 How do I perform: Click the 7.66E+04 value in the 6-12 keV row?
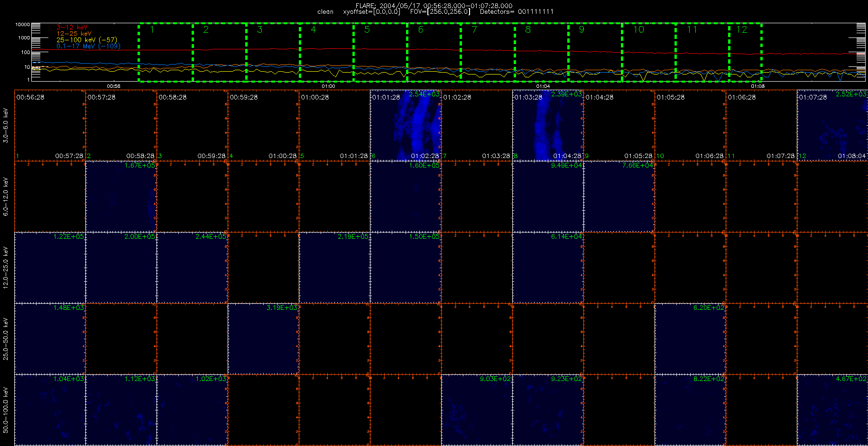pos(637,166)
